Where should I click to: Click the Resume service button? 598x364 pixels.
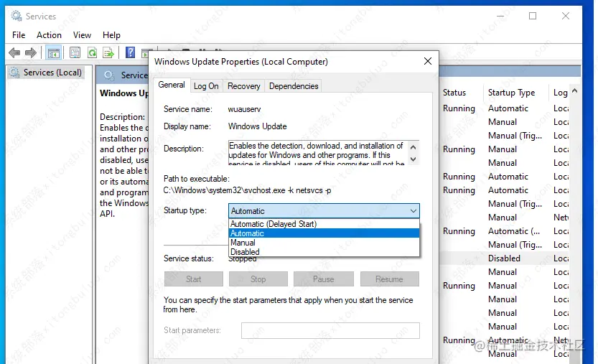click(x=389, y=279)
